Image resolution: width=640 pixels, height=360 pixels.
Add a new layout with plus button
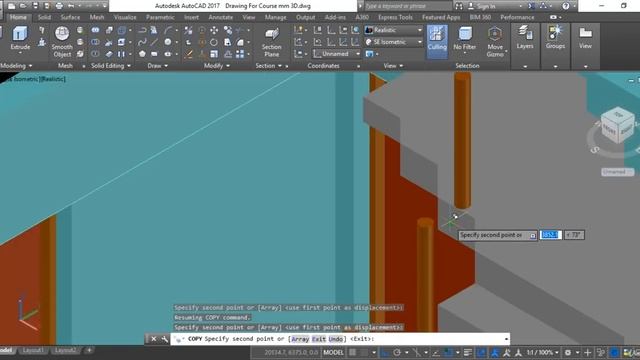(89, 350)
